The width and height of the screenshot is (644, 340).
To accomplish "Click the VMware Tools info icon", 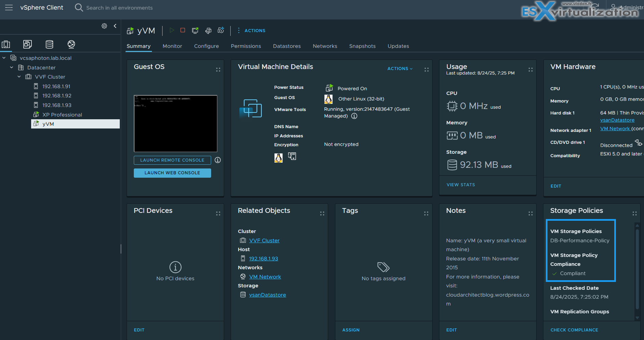I will (355, 116).
